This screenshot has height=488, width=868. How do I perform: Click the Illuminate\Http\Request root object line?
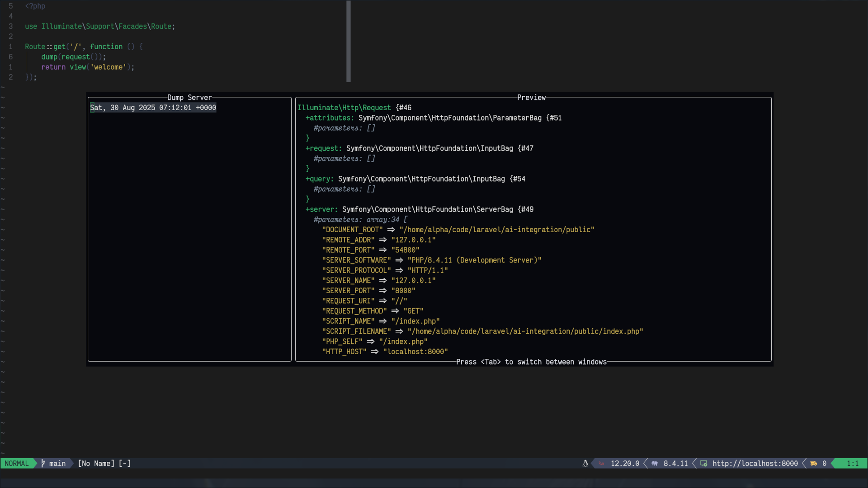coord(344,108)
